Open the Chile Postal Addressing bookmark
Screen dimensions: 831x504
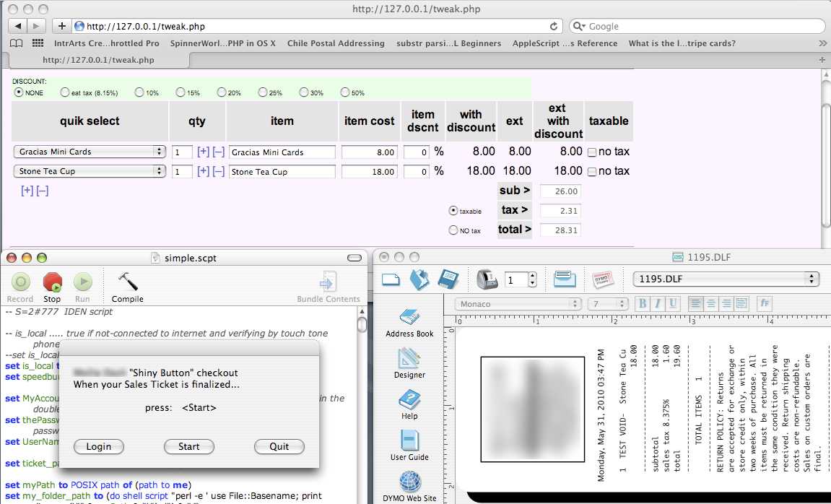tap(336, 43)
